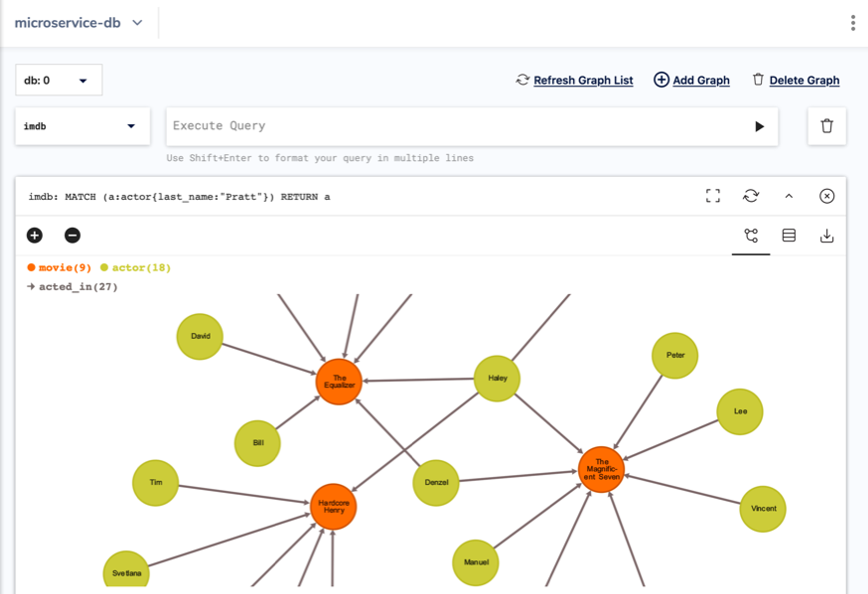Viewport: 868px width, 594px height.
Task: Download the query results
Action: 827,235
